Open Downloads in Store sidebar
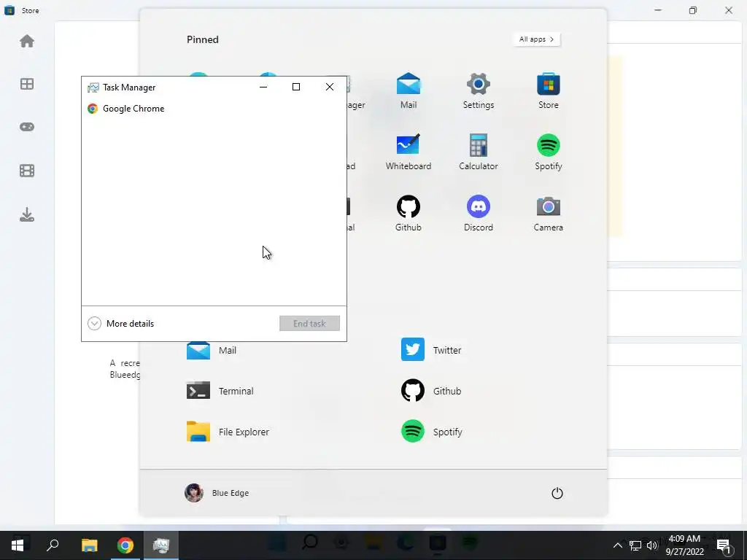 (27, 215)
